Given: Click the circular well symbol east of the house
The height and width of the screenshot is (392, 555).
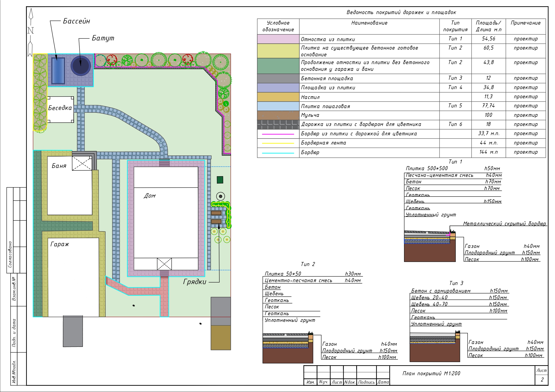Looking at the screenshot, I should pos(220,196).
